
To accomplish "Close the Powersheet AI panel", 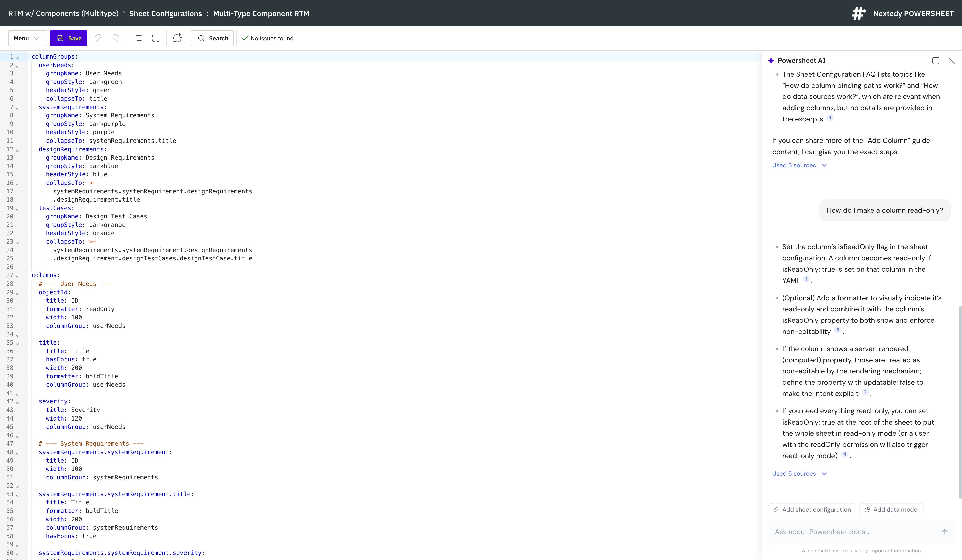I will [952, 60].
